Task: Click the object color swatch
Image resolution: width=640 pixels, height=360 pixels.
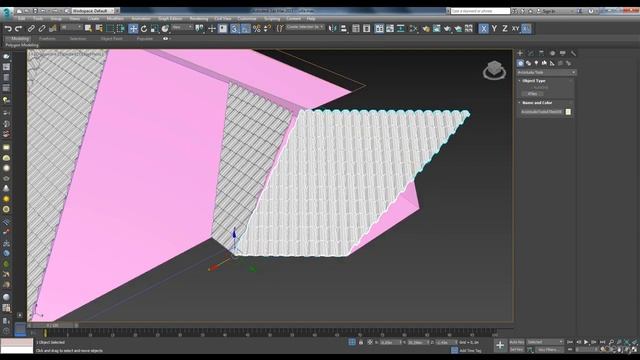Action: point(568,112)
